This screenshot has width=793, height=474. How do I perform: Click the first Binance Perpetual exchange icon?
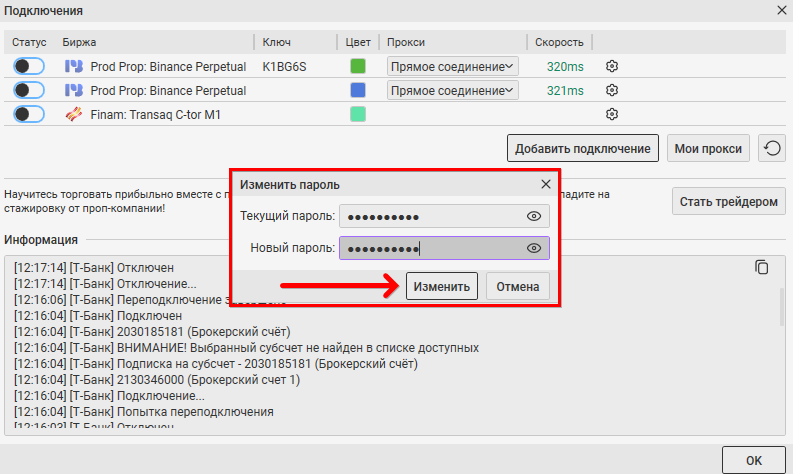point(73,66)
